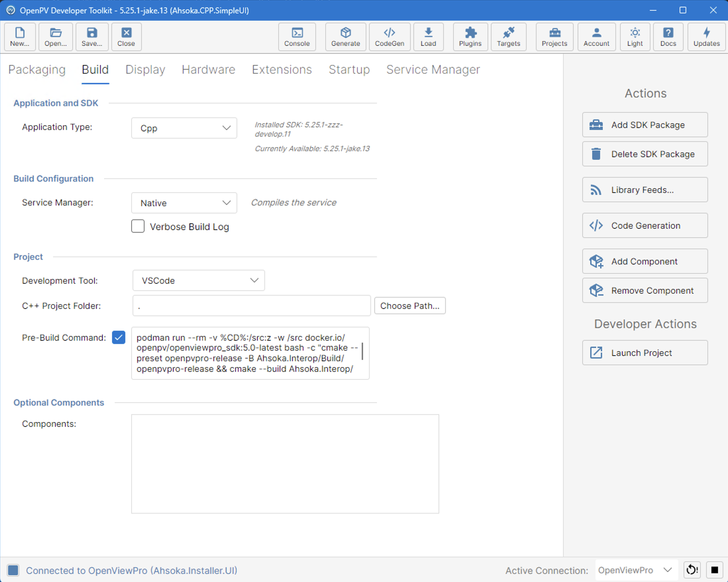Open Targets from the toolbar
Screen dimensions: 728x582
point(508,37)
